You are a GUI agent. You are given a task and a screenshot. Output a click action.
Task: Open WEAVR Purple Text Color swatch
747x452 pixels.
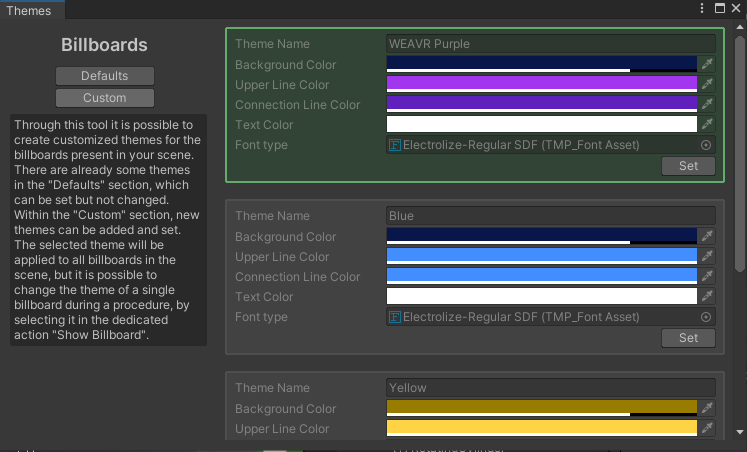[542, 124]
